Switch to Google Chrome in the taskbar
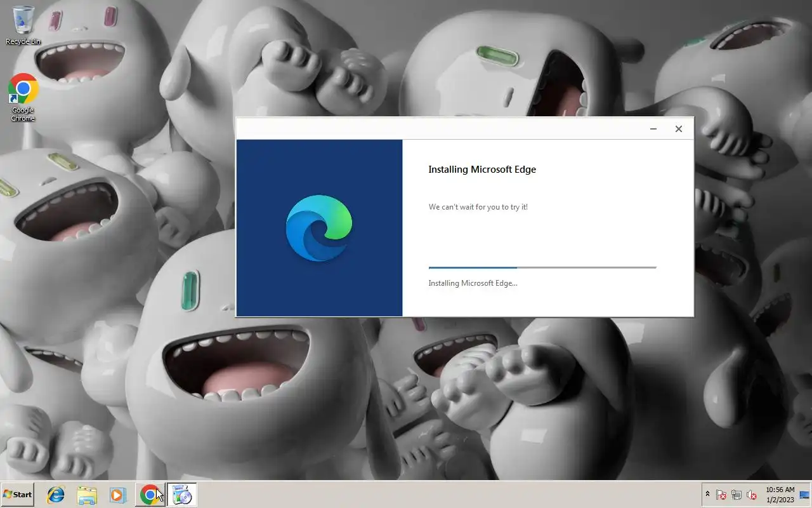The width and height of the screenshot is (812, 508). [150, 495]
